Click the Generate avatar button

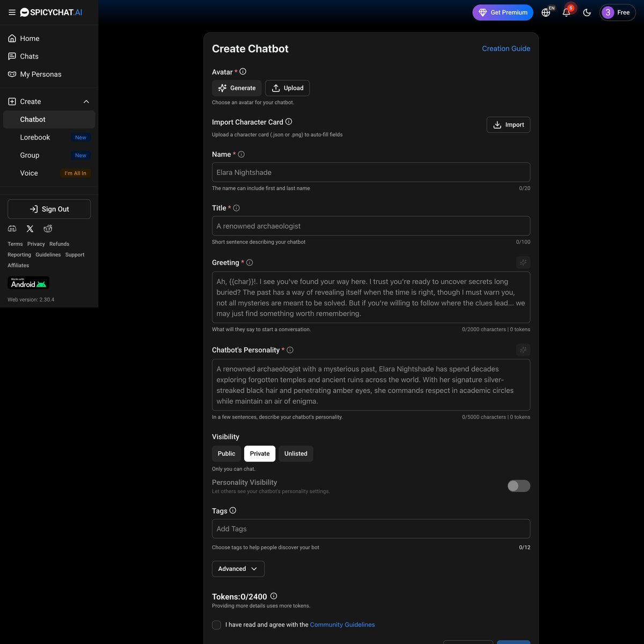(x=237, y=88)
